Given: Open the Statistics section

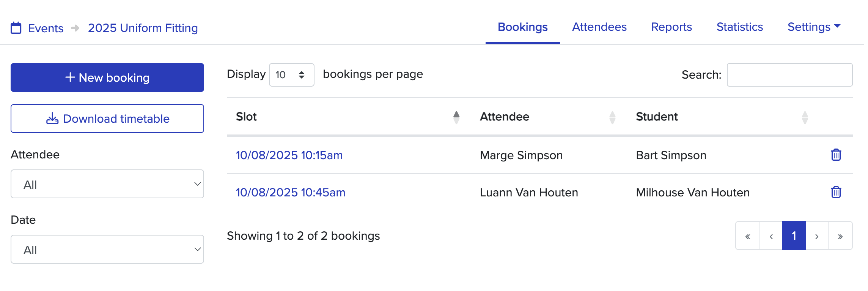Looking at the screenshot, I should click(739, 27).
